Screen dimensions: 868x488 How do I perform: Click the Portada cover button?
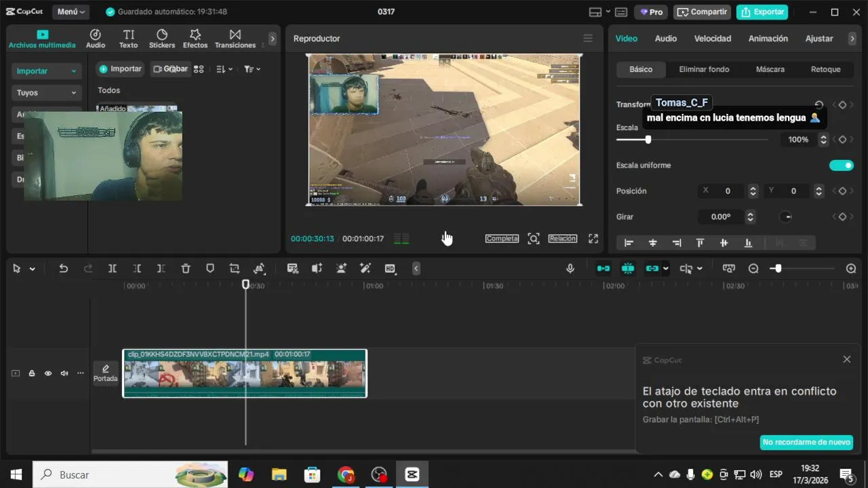pyautogui.click(x=106, y=373)
